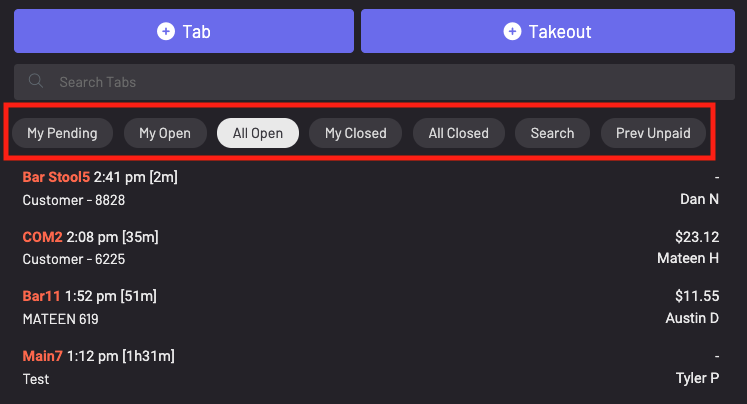This screenshot has width=747, height=404.
Task: Open the Search filter pill
Action: (552, 133)
